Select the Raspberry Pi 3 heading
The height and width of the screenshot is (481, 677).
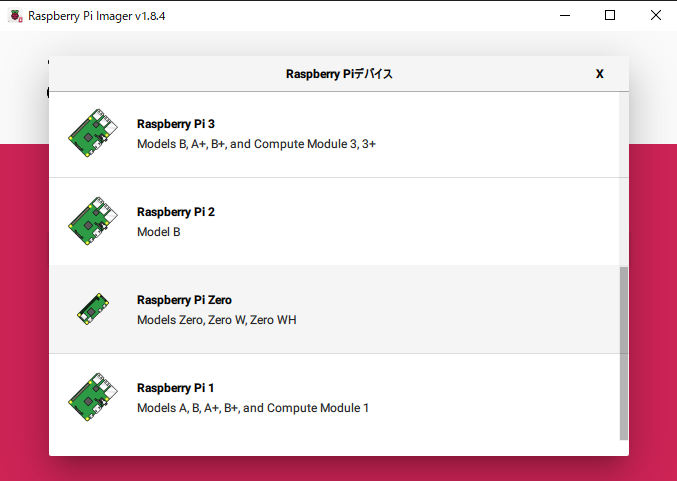(176, 124)
